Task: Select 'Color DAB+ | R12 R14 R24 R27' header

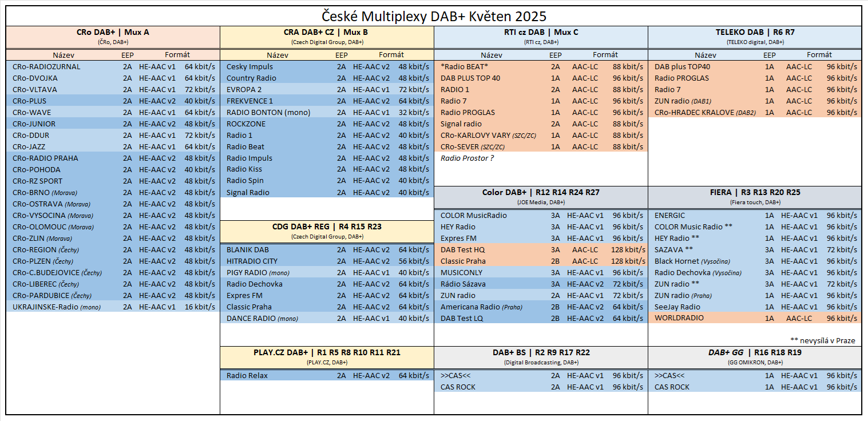Action: tap(541, 192)
